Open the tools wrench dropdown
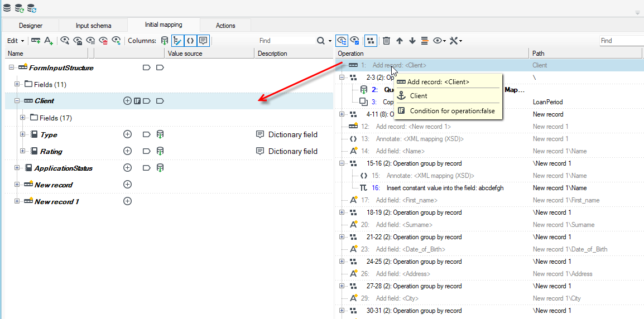The width and height of the screenshot is (644, 319). (456, 41)
